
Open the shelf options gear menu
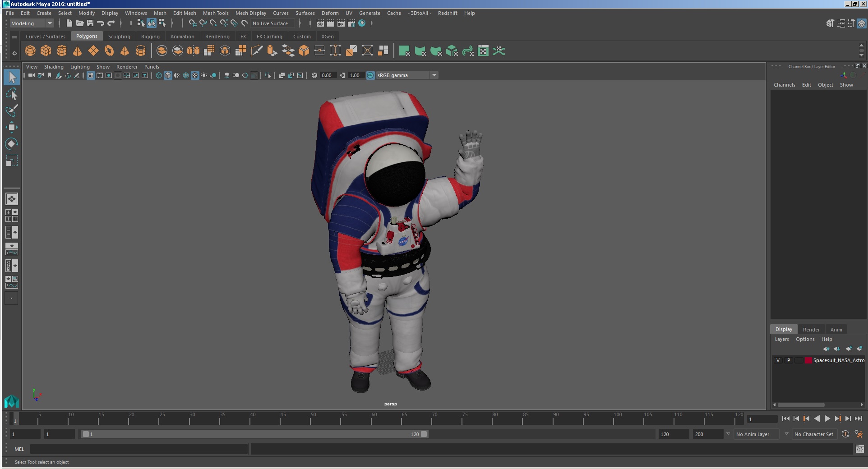point(14,53)
